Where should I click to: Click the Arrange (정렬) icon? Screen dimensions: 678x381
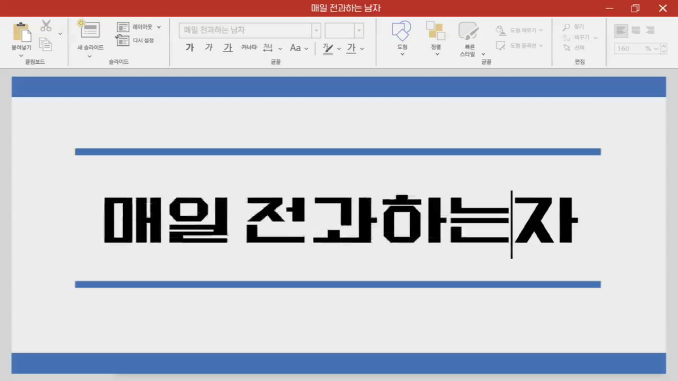pos(435,30)
